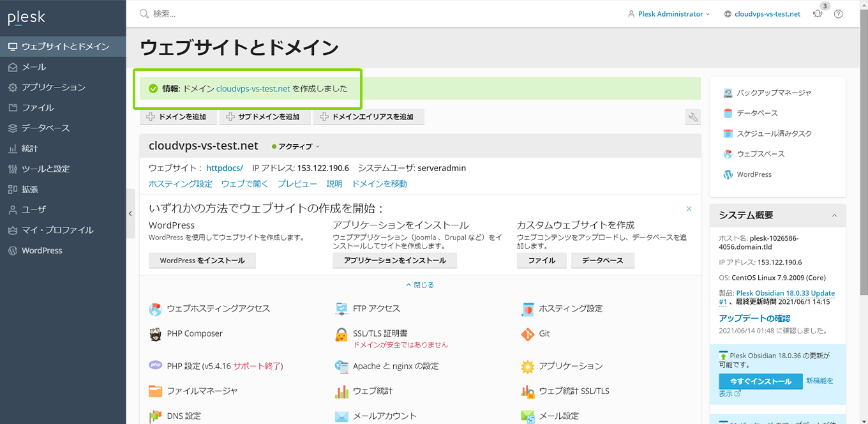Collapse the shortcuts list via 閉じる
Screen dimensions: 868x424
click(420, 284)
